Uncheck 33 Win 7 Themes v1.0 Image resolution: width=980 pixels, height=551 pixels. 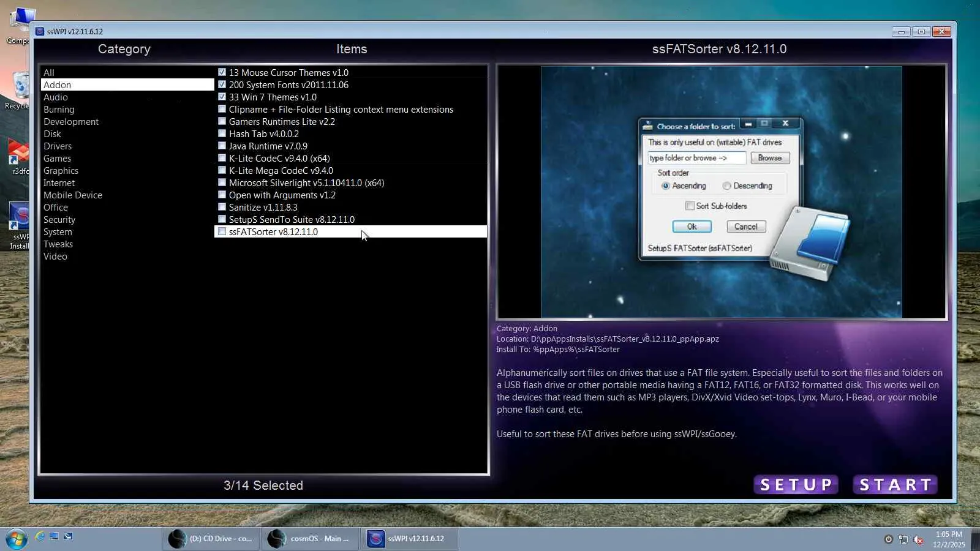[222, 97]
